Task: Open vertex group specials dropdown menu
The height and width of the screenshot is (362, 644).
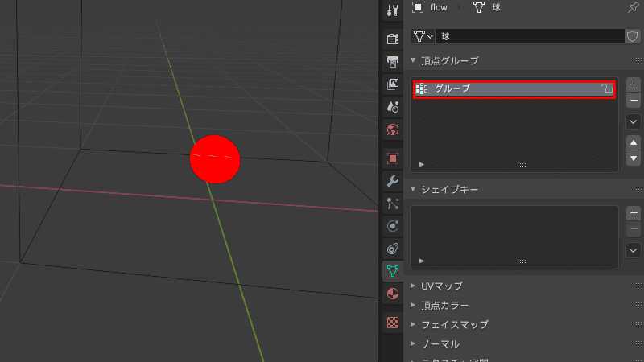Action: click(634, 122)
